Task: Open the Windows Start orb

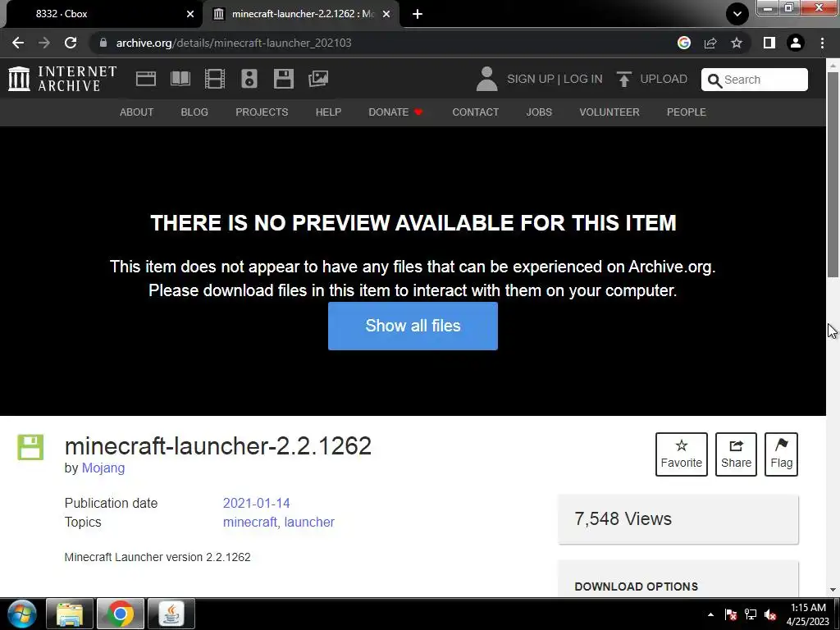Action: click(x=21, y=614)
